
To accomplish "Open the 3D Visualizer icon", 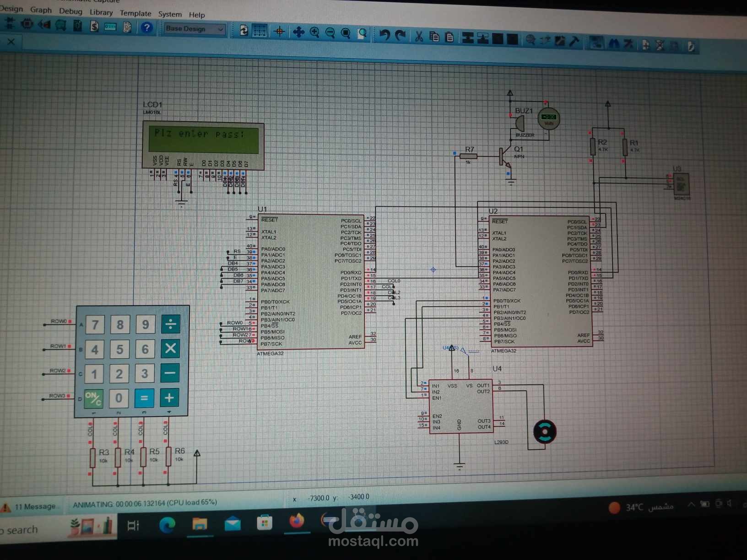I will coord(44,24).
